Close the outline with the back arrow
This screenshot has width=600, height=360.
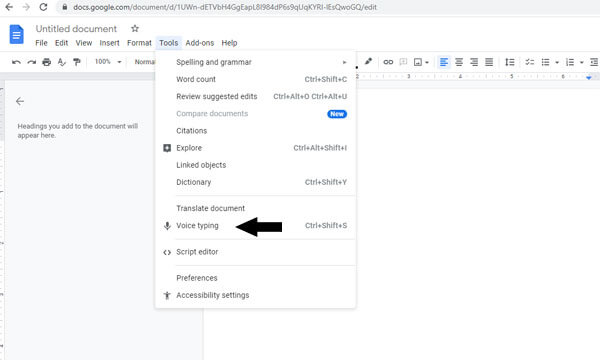(x=20, y=101)
